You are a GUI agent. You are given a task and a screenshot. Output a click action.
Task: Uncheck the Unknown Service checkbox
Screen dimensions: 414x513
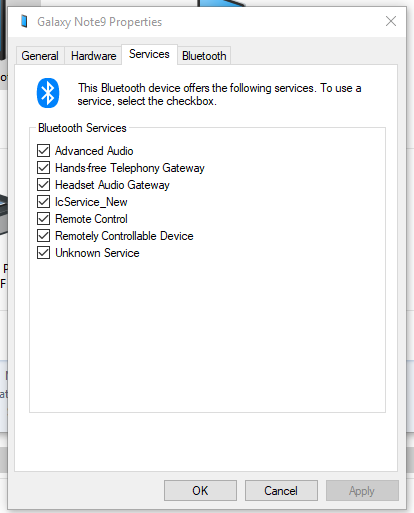tap(43, 253)
